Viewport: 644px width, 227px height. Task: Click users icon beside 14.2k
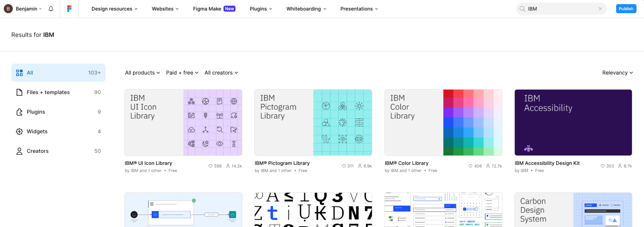click(228, 166)
